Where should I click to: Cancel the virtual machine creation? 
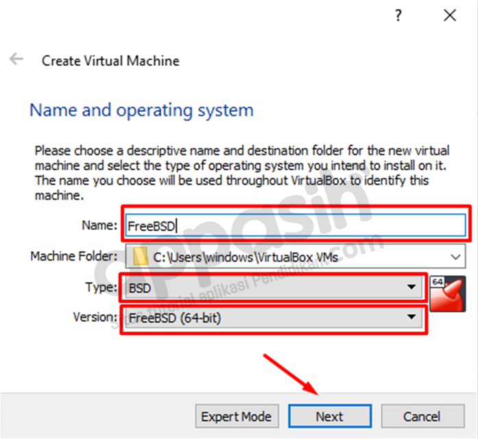(422, 416)
